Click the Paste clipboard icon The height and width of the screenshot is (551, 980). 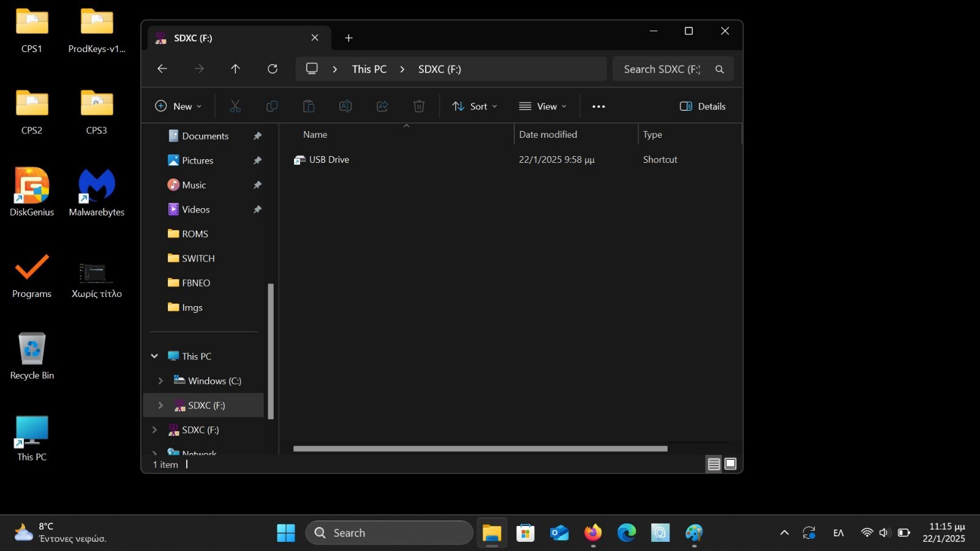click(x=309, y=107)
